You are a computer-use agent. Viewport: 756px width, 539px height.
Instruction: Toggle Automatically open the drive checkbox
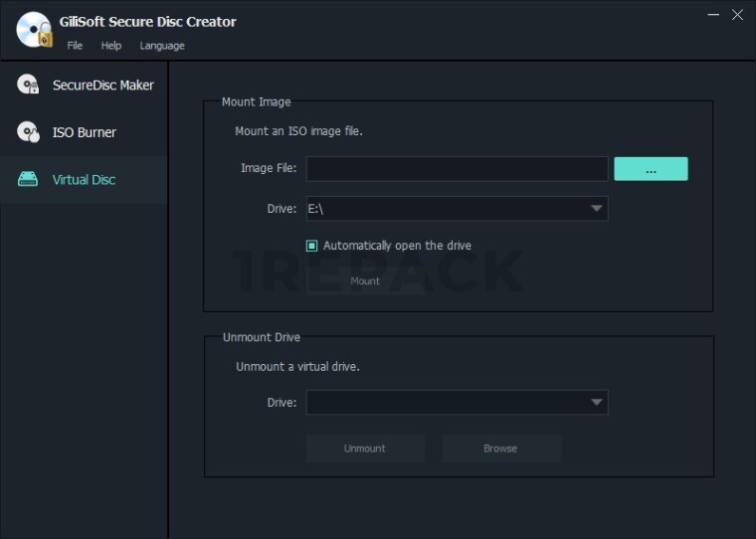click(311, 246)
